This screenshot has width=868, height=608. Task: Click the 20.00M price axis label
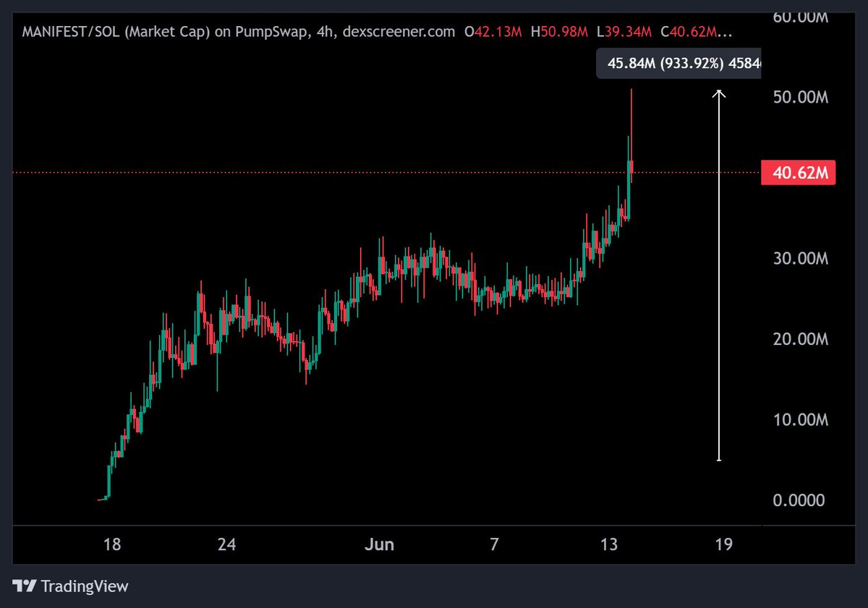click(x=801, y=339)
